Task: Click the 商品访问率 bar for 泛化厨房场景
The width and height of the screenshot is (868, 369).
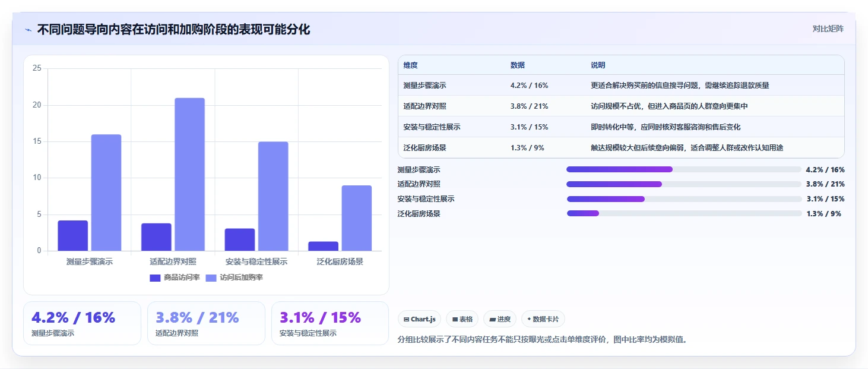Action: (x=324, y=246)
